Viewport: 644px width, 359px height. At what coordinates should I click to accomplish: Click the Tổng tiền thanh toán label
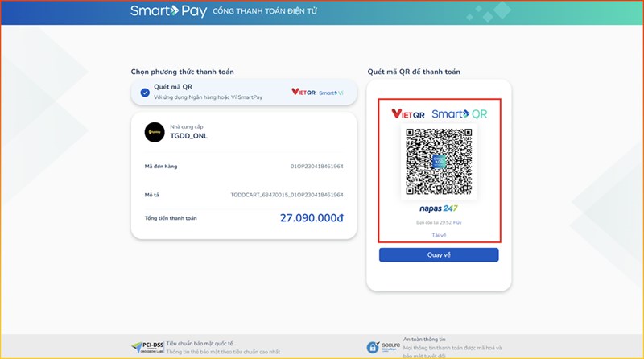tap(171, 218)
